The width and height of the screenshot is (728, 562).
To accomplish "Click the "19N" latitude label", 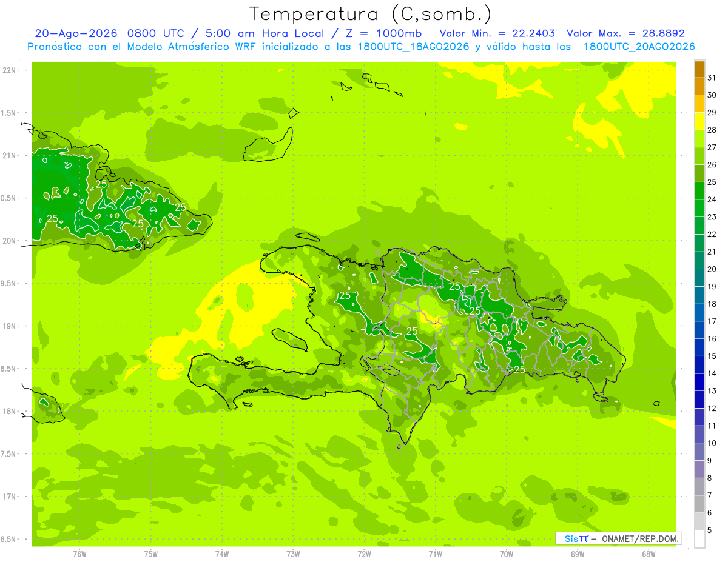I will (x=10, y=326).
